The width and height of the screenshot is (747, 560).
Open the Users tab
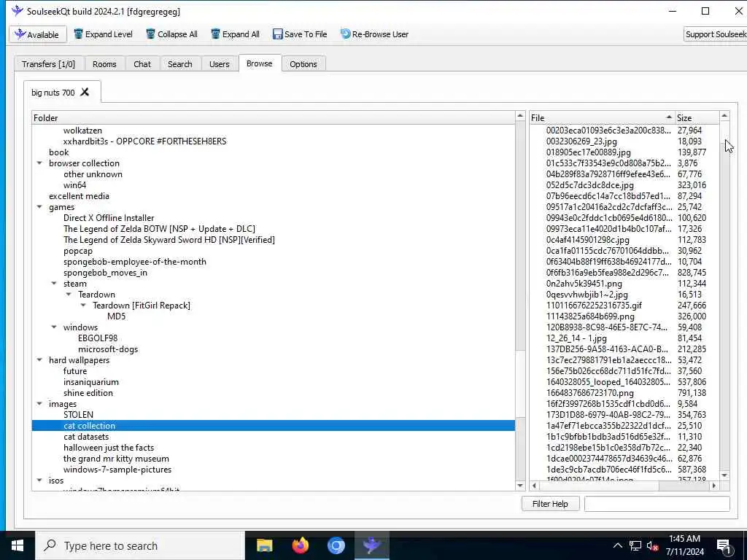click(x=219, y=64)
